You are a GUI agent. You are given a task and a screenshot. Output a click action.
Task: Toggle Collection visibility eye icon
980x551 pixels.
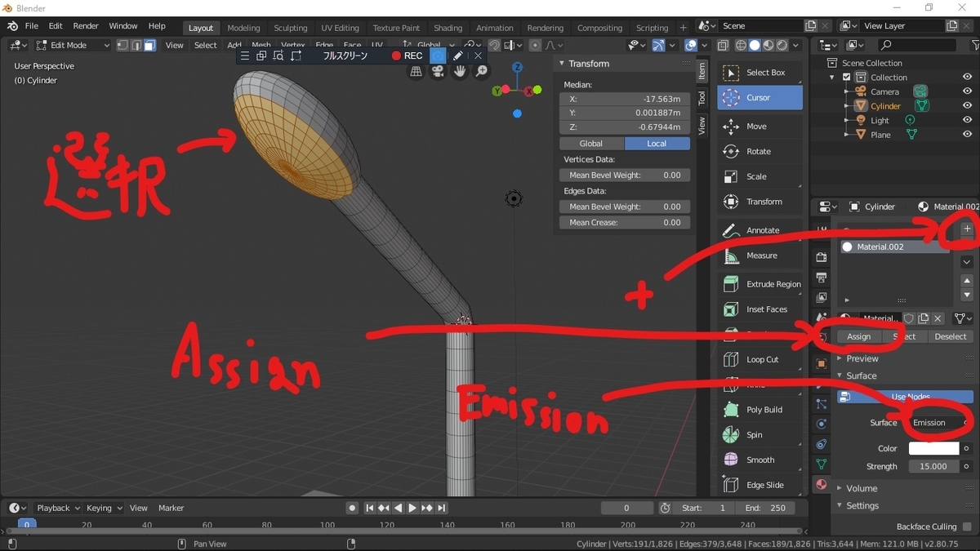tap(967, 78)
